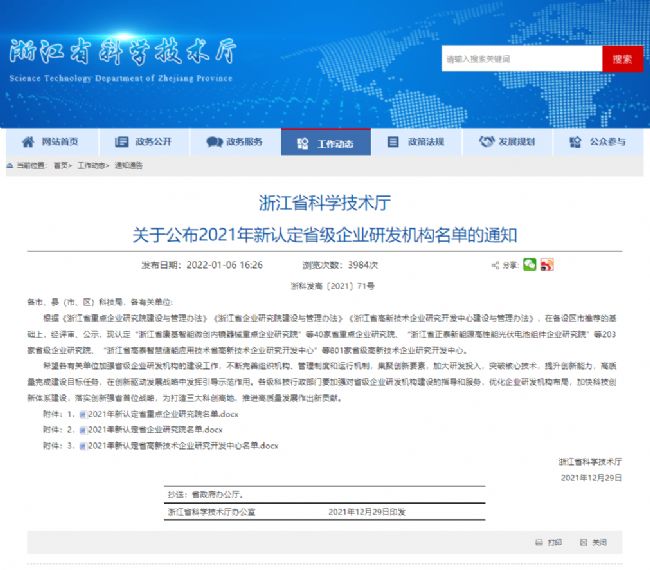
Task: Download attachment 2021年新认定省重点企业研究院名单.docx
Action: [163, 414]
